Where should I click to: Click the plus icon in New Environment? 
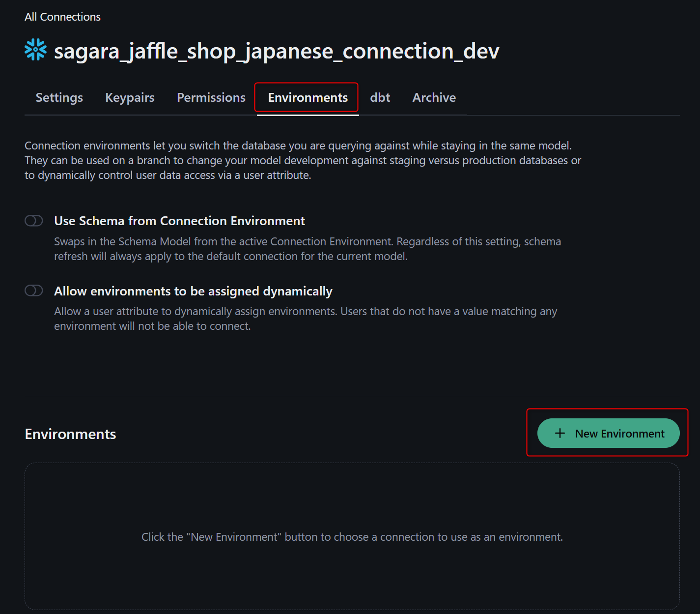coord(560,433)
